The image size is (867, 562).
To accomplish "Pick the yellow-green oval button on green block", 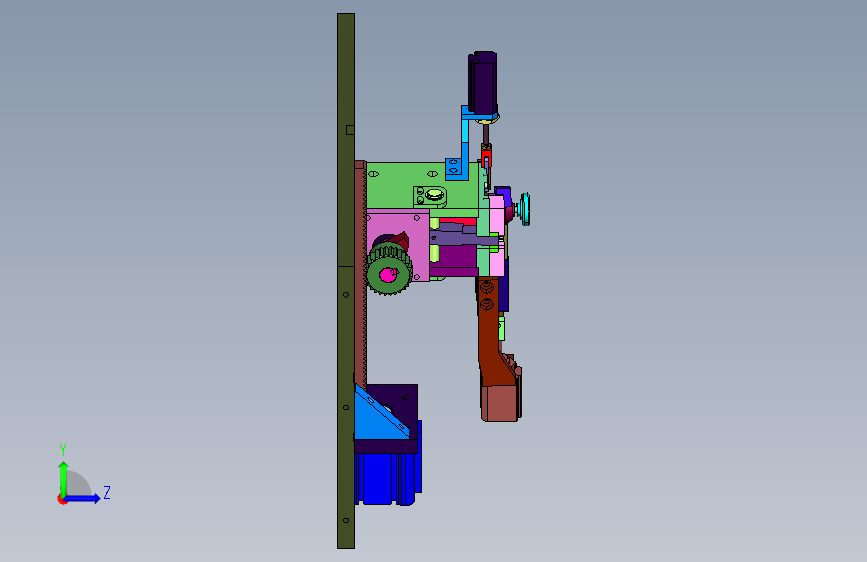I will [x=434, y=195].
